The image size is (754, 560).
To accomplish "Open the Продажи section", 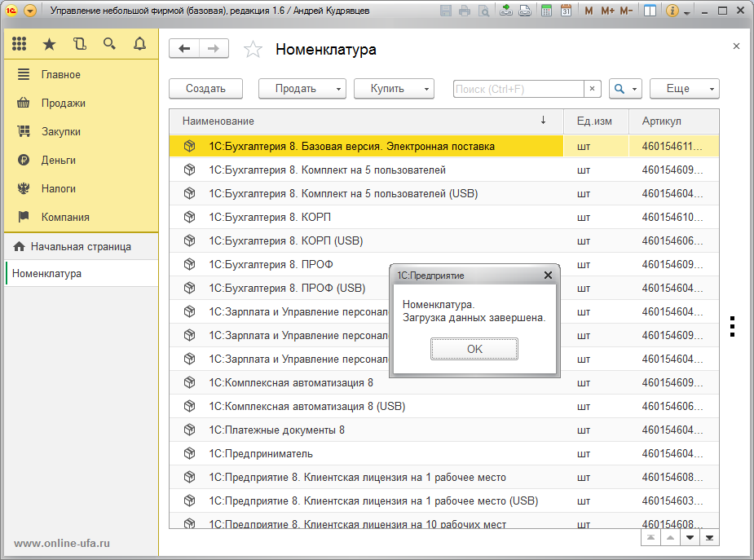I will [x=64, y=103].
